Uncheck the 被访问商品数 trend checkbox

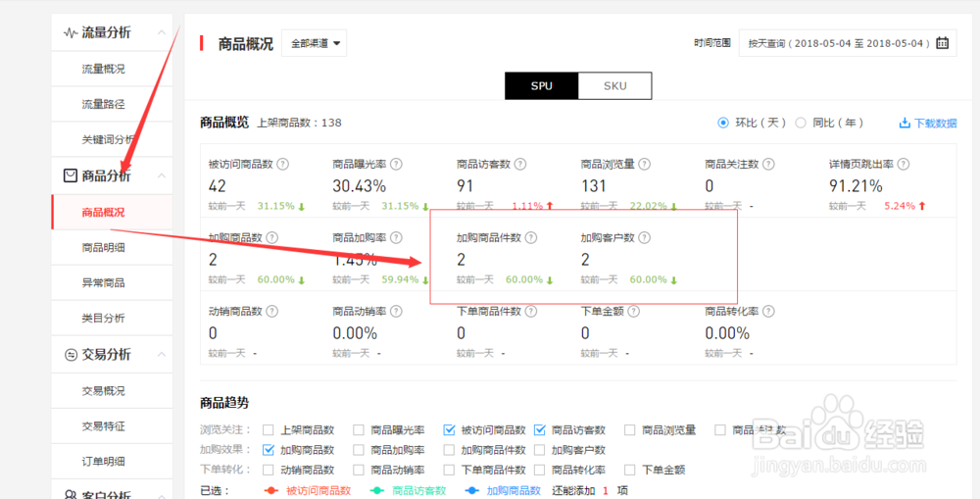[449, 430]
